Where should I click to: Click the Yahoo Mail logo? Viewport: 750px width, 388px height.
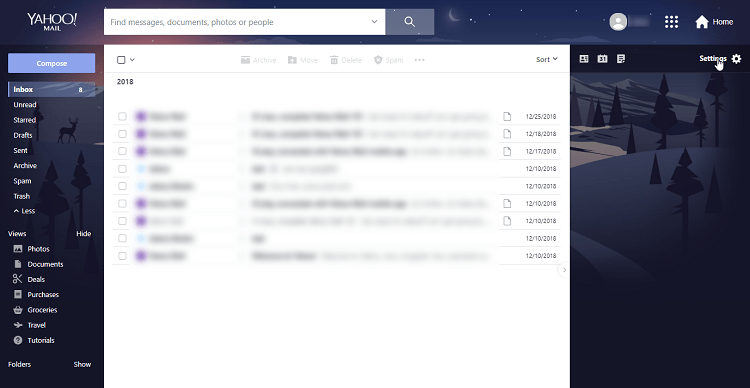coord(52,22)
